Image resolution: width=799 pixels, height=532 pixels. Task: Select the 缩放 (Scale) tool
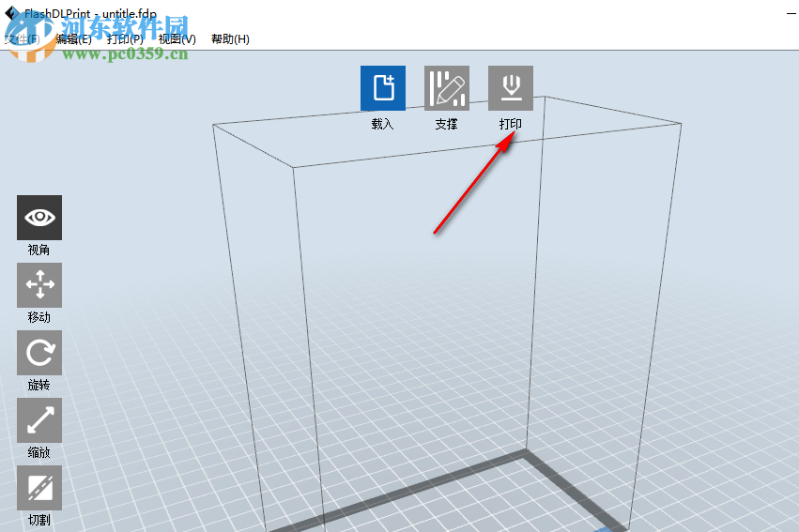coord(39,420)
